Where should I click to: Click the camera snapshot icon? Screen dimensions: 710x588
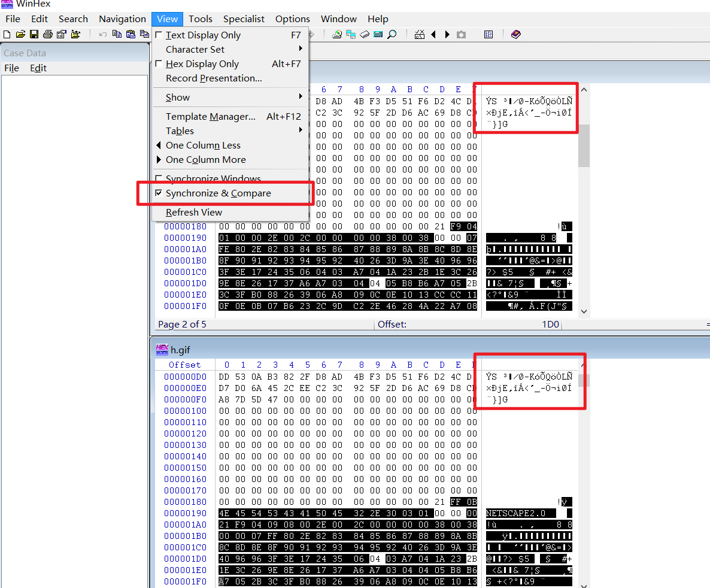(461, 34)
